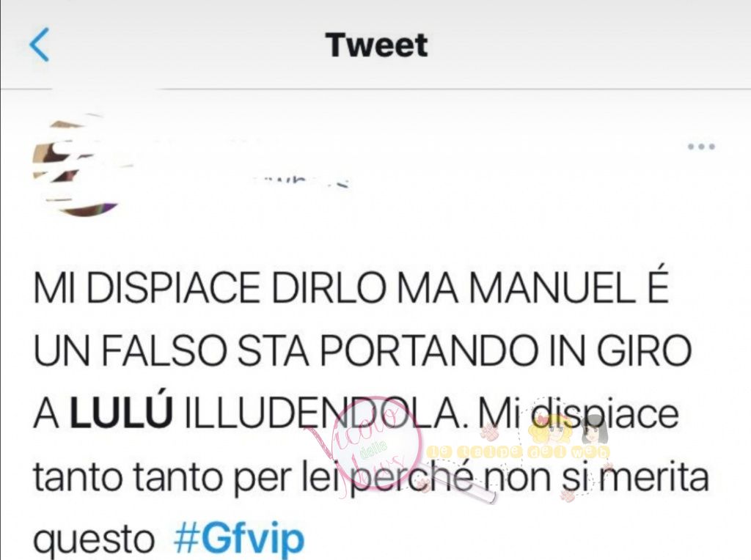Click the yellow 'le talpe del web' watermark
This screenshot has width=751, height=560.
(519, 451)
